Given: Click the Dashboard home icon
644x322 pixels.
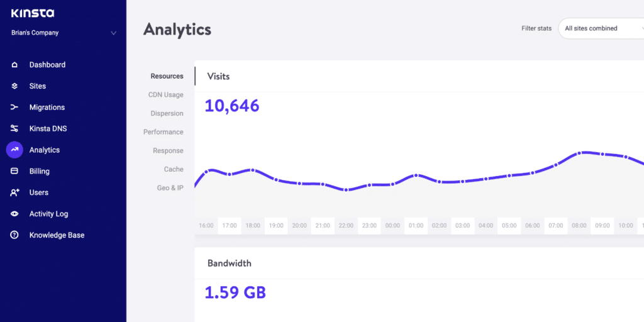Looking at the screenshot, I should 14,65.
